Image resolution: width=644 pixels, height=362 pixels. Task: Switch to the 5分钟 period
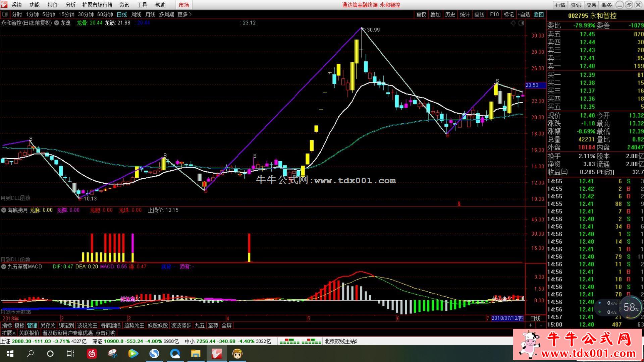[49, 14]
